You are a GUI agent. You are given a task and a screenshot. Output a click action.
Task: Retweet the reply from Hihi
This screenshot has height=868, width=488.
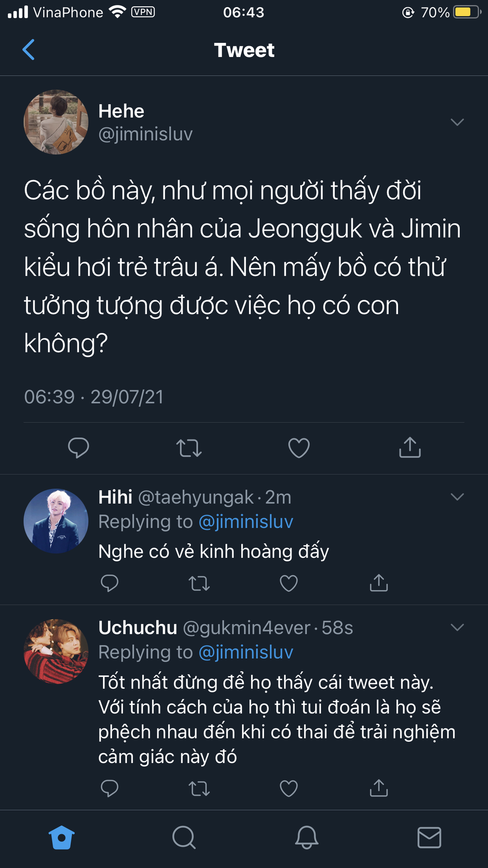(199, 583)
